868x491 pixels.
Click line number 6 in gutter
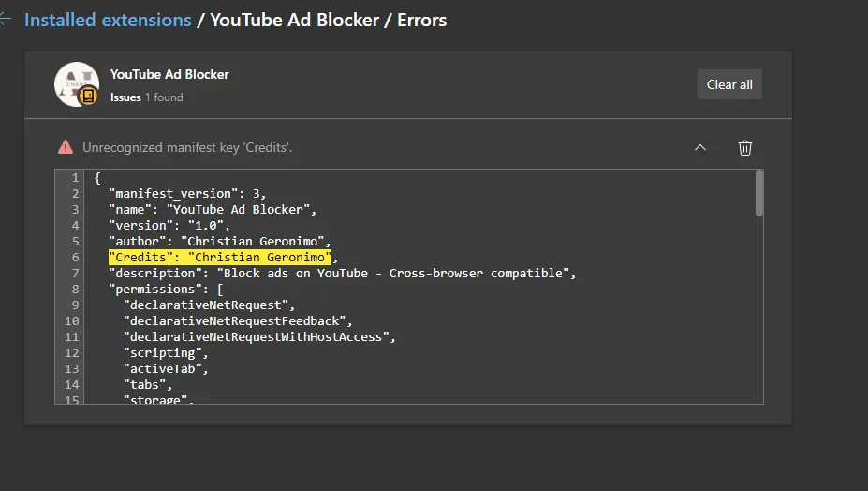pos(75,257)
